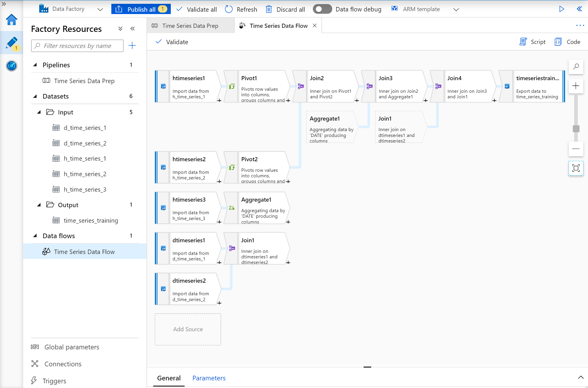Image resolution: width=588 pixels, height=388 pixels.
Task: Select time_series_training output dataset
Action: pyautogui.click(x=90, y=220)
